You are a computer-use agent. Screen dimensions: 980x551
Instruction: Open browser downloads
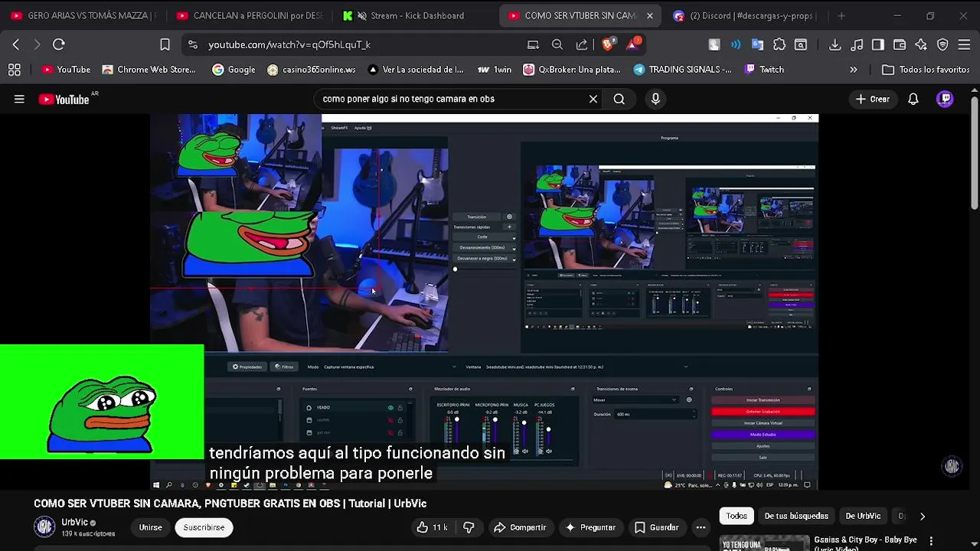835,44
